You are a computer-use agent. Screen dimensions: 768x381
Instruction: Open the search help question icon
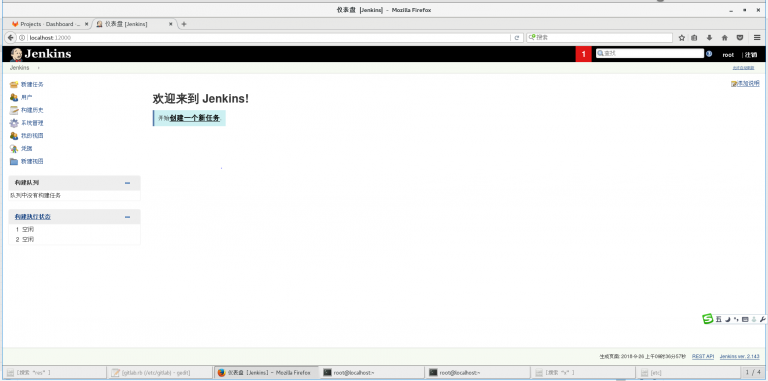click(709, 54)
